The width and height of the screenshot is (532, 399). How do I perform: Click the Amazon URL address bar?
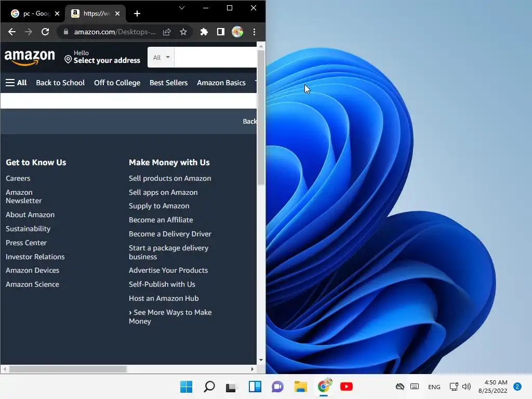115,32
